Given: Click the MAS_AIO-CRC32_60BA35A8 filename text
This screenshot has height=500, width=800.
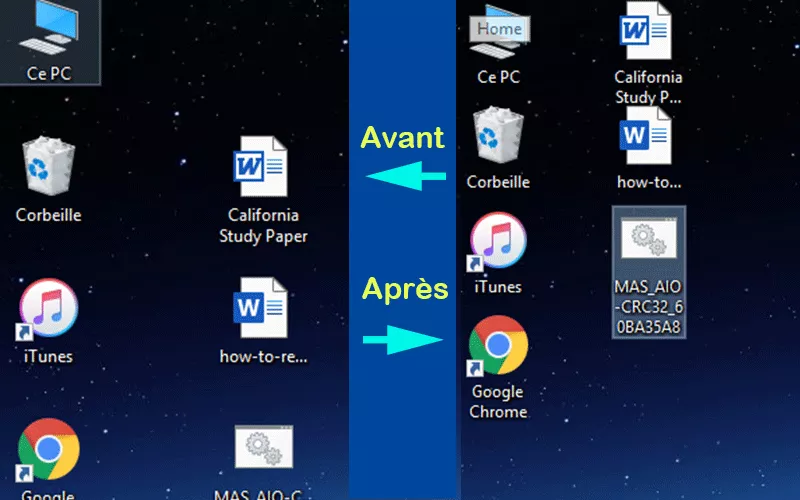Looking at the screenshot, I should tap(648, 307).
